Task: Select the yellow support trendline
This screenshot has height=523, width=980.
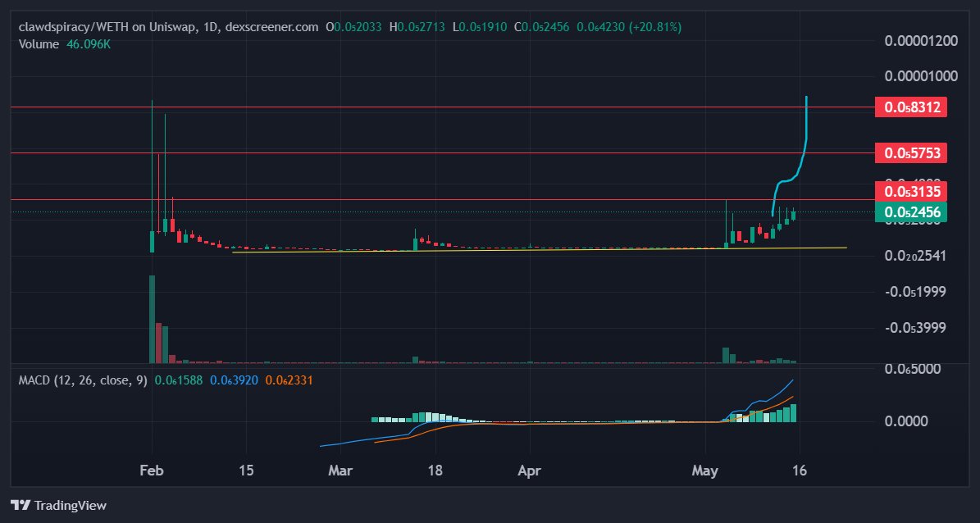Action: [540, 250]
